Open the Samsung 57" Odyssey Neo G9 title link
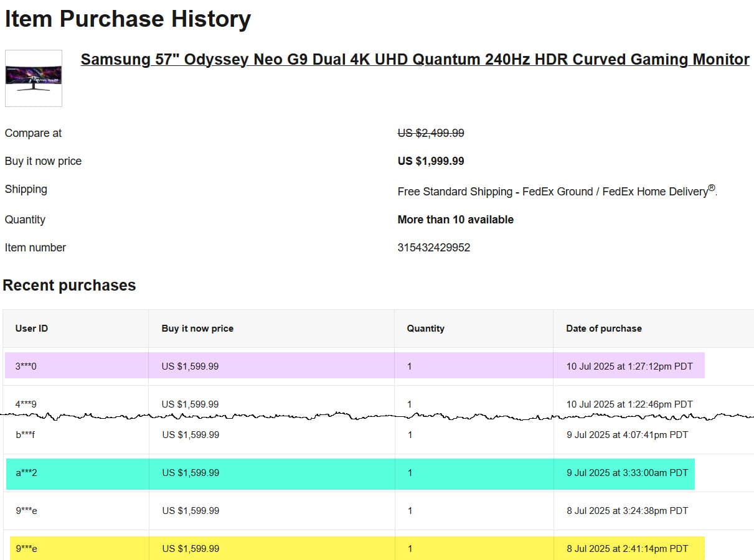The width and height of the screenshot is (754, 560). click(x=415, y=60)
